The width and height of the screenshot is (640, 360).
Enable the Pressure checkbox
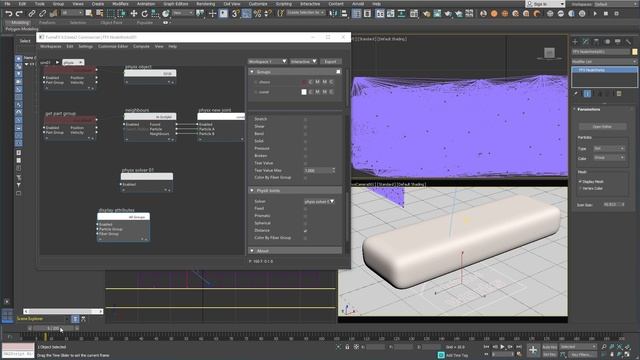(x=305, y=149)
